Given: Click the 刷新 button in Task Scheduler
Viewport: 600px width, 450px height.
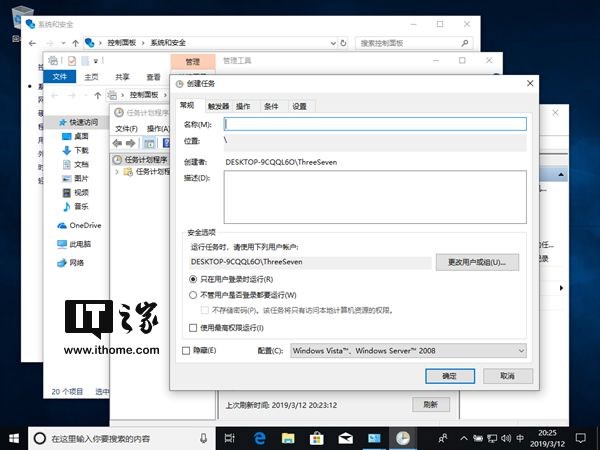Looking at the screenshot, I should (431, 405).
